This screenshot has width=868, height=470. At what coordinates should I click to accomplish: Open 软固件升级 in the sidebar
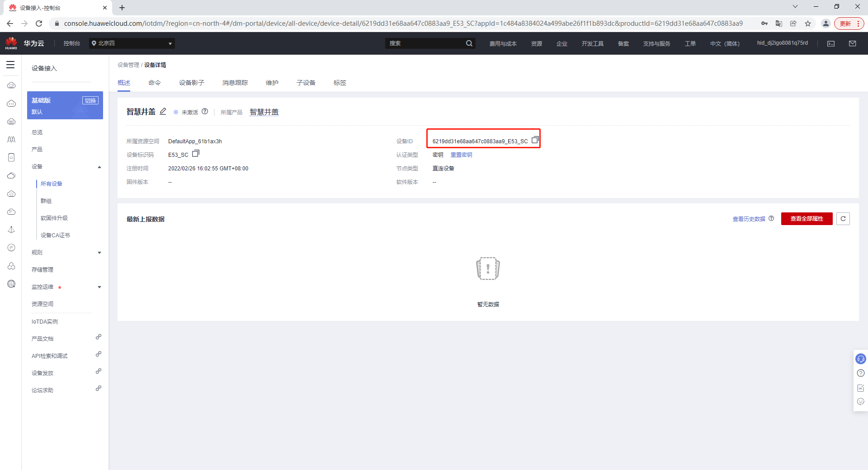click(x=54, y=218)
